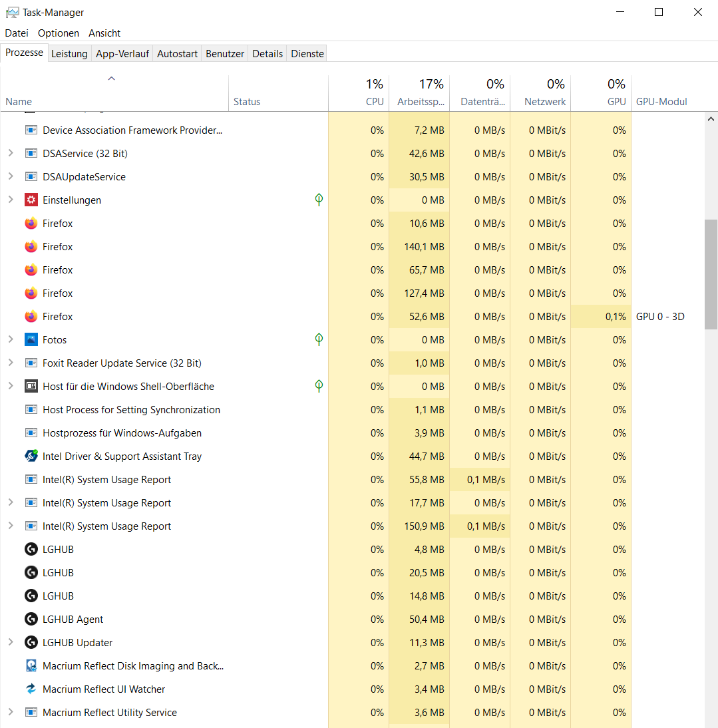Expand the Fotos process group
Image resolution: width=718 pixels, height=728 pixels.
click(11, 339)
